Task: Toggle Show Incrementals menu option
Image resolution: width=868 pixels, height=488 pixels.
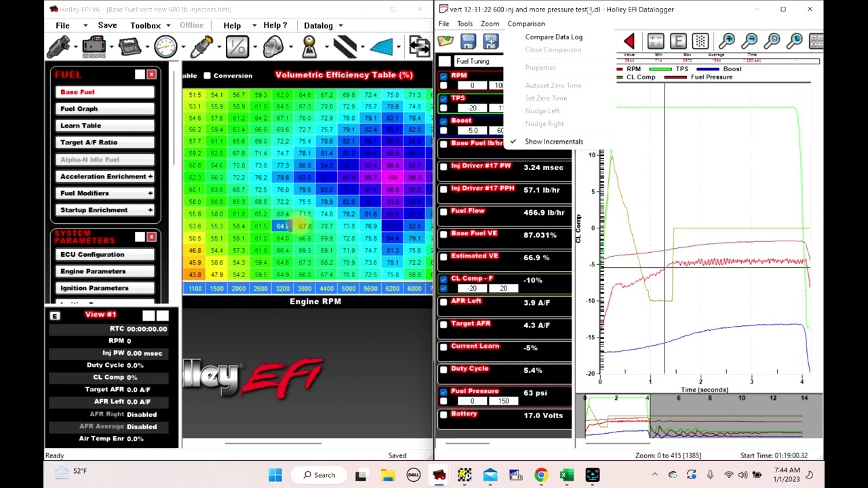Action: [553, 142]
